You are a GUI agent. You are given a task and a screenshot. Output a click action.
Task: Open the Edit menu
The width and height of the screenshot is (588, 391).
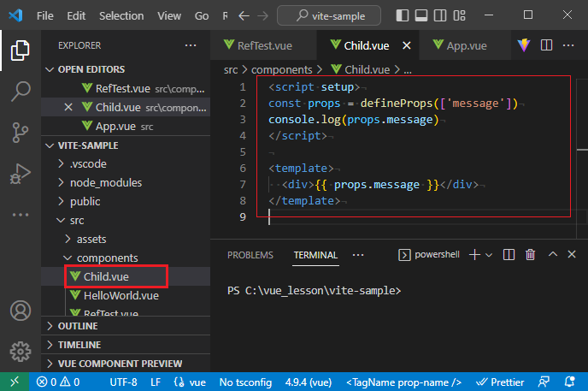[x=76, y=15]
